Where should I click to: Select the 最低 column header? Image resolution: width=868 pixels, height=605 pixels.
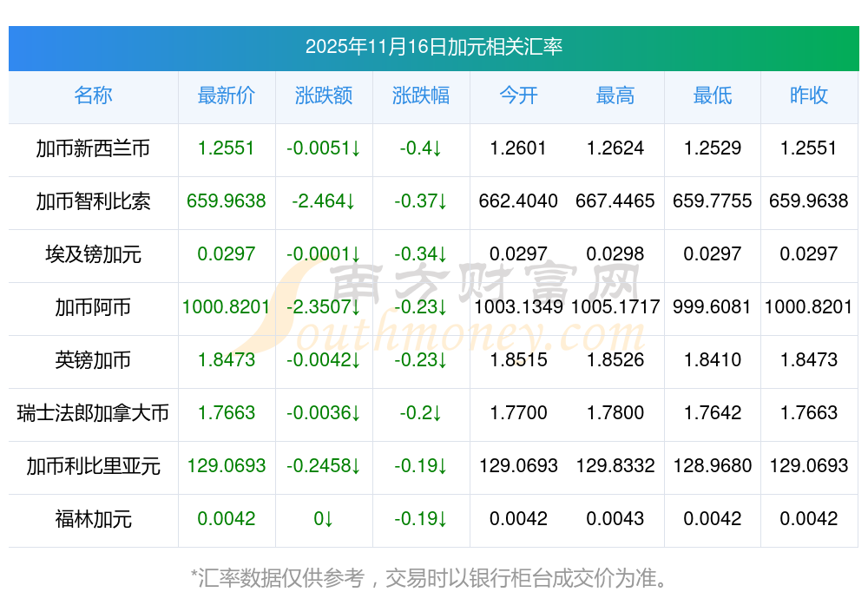point(713,95)
